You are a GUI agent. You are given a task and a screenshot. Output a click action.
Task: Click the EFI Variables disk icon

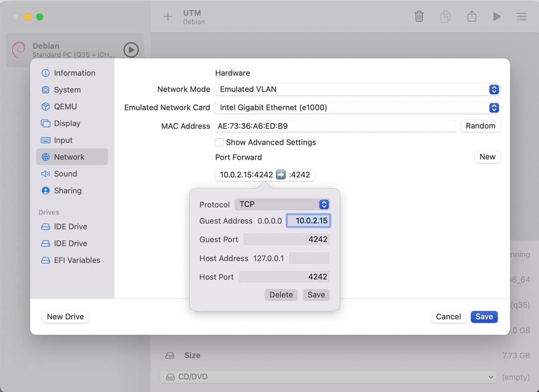[45, 260]
